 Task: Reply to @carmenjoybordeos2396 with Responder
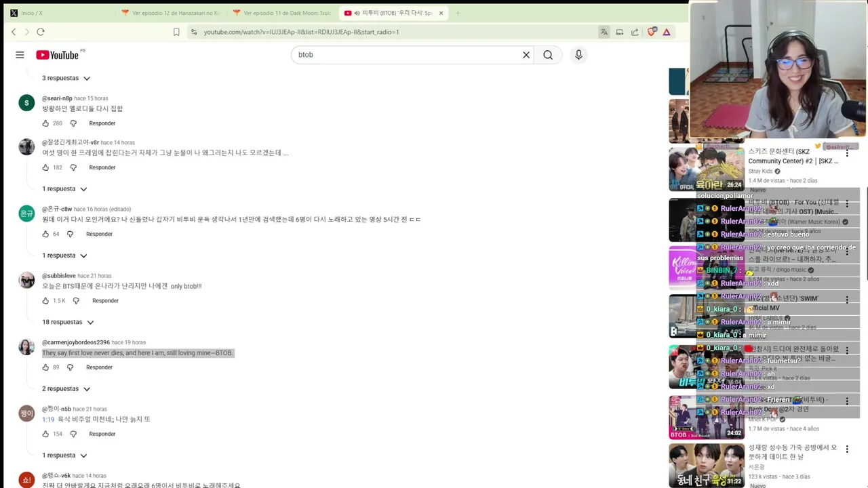99,367
